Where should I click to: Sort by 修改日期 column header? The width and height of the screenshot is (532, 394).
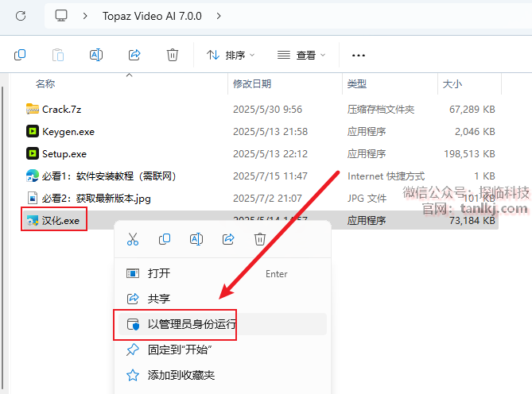pyautogui.click(x=252, y=83)
